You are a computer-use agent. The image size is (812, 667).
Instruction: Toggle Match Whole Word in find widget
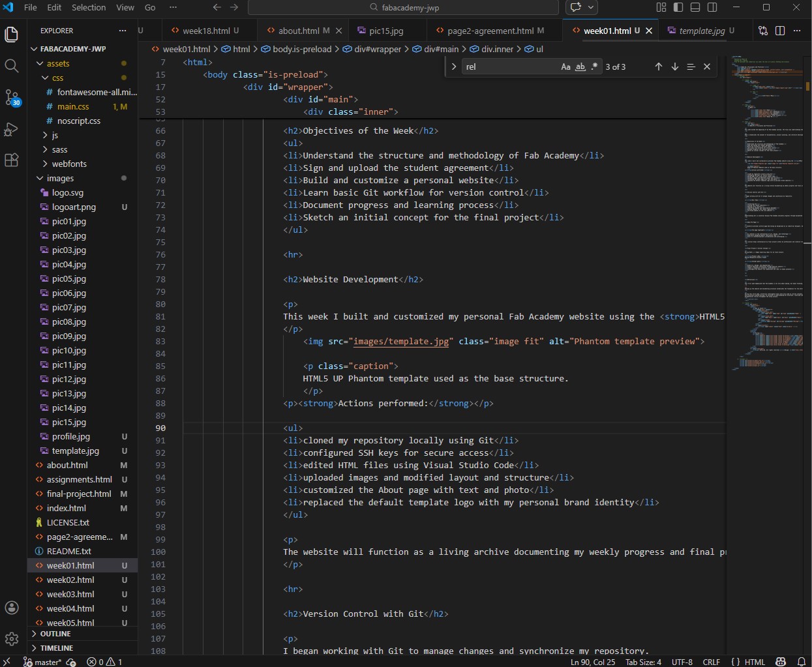(580, 67)
